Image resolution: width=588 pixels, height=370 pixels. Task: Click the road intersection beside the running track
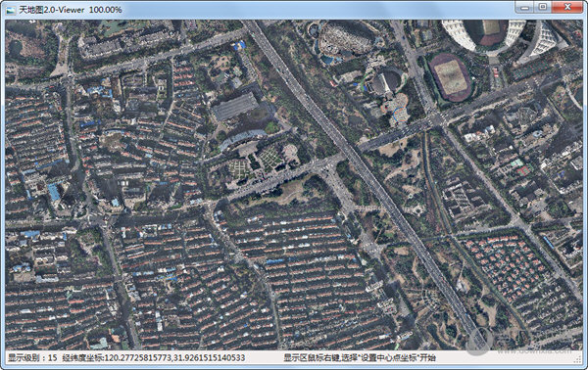pyautogui.click(x=436, y=119)
